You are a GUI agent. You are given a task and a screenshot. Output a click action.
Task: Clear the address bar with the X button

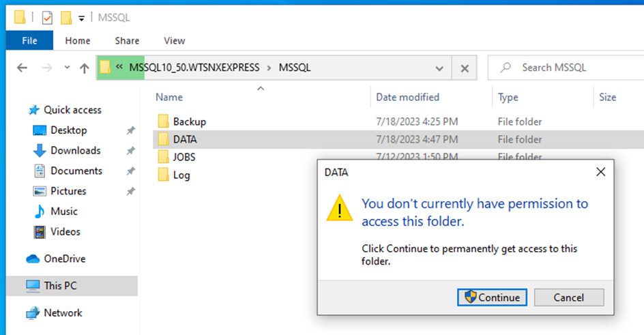pyautogui.click(x=465, y=68)
